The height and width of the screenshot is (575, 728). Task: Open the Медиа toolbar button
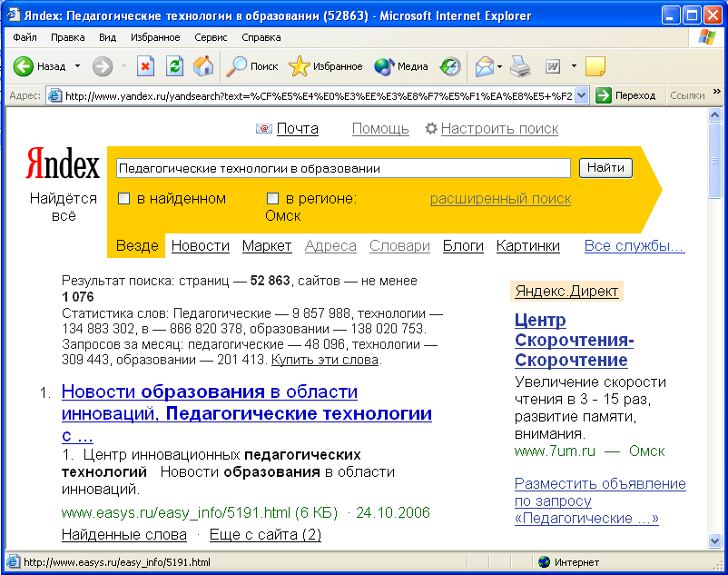tap(401, 66)
